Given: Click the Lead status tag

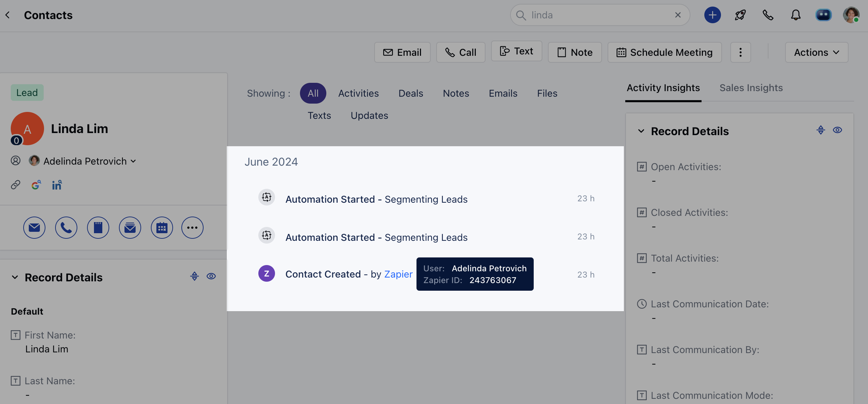Looking at the screenshot, I should click(x=27, y=93).
